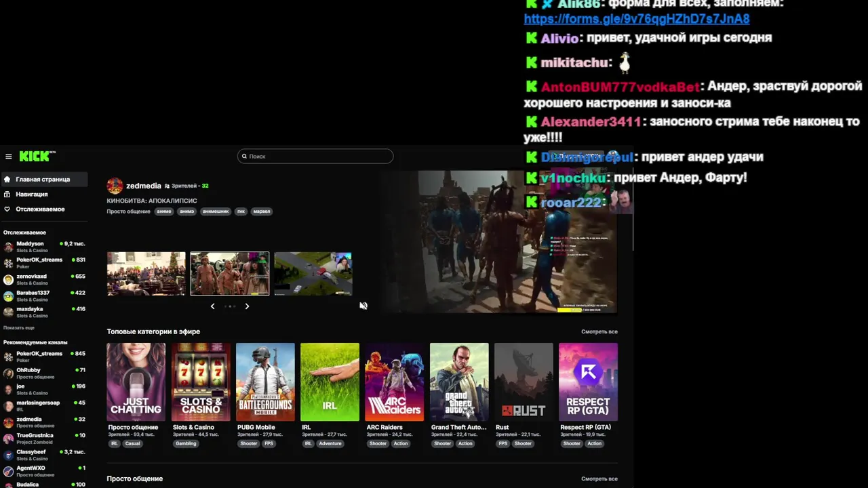Select the гик tag
This screenshot has width=868, height=488.
[x=241, y=211]
